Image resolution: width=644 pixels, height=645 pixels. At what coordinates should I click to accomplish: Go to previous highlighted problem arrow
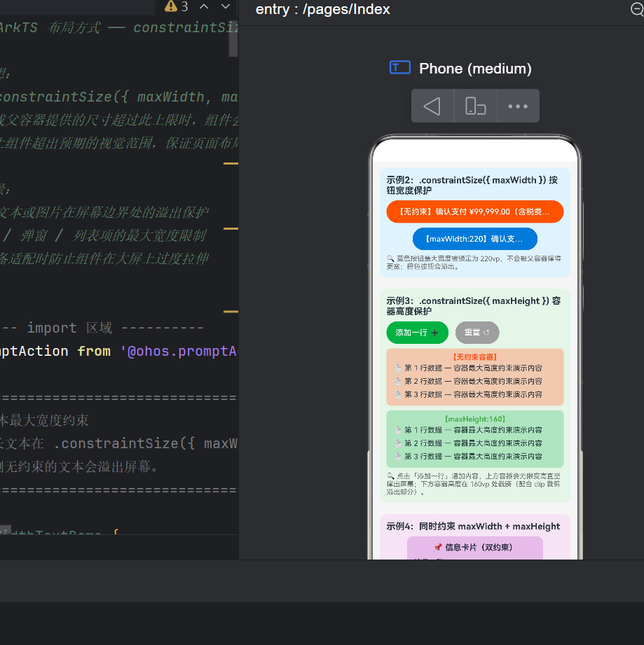(x=204, y=6)
